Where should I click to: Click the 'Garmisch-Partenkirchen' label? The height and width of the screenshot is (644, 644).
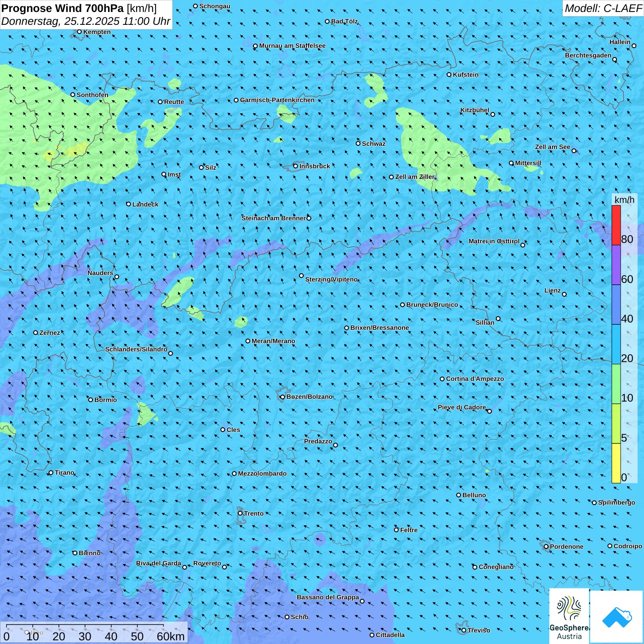(277, 100)
